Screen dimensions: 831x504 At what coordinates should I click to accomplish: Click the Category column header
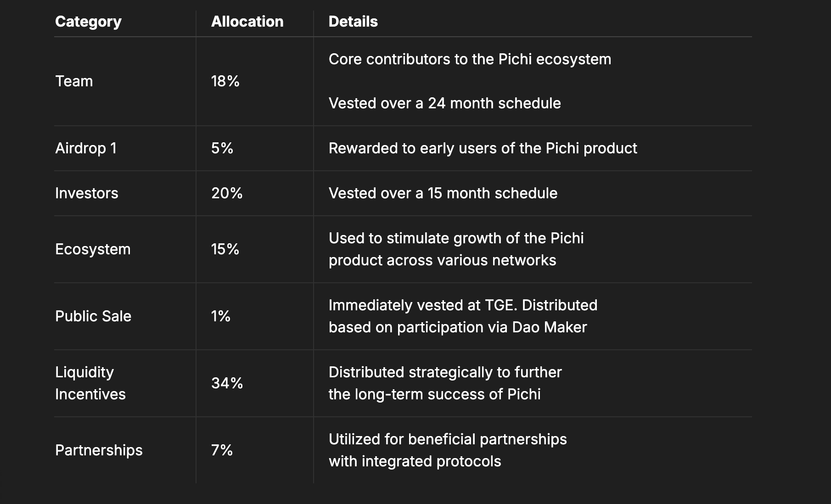click(88, 22)
